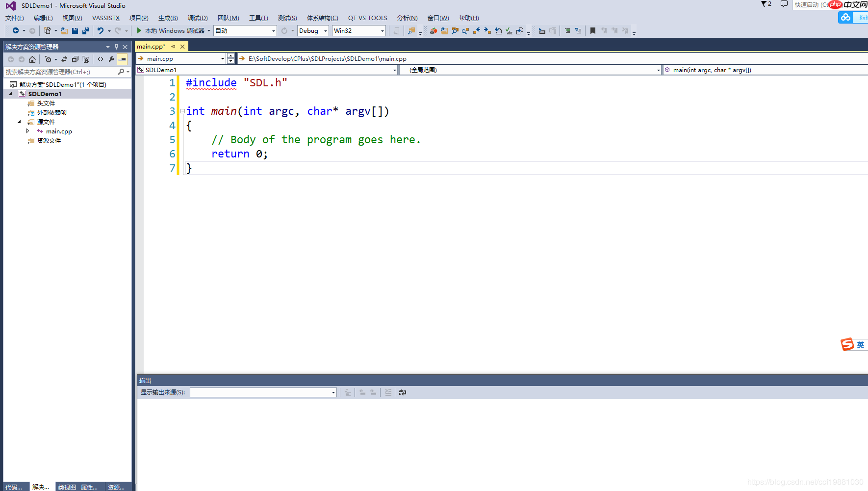Collapse the main function fold marker
This screenshot has height=491, width=868.
coord(182,111)
